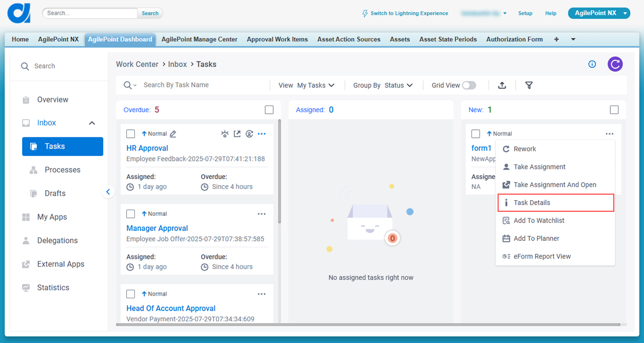Viewport: 644px width, 343px height.
Task: Check the Overdue column select-all checkbox
Action: (269, 110)
